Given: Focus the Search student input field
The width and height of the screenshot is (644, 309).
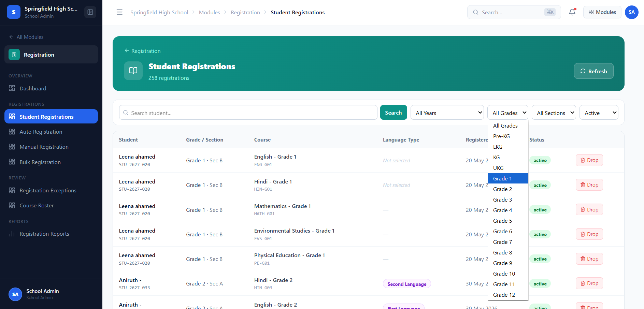Looking at the screenshot, I should [248, 113].
